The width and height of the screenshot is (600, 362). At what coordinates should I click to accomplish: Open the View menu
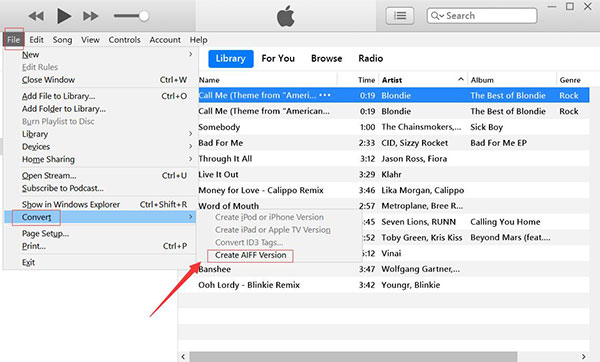(x=90, y=39)
